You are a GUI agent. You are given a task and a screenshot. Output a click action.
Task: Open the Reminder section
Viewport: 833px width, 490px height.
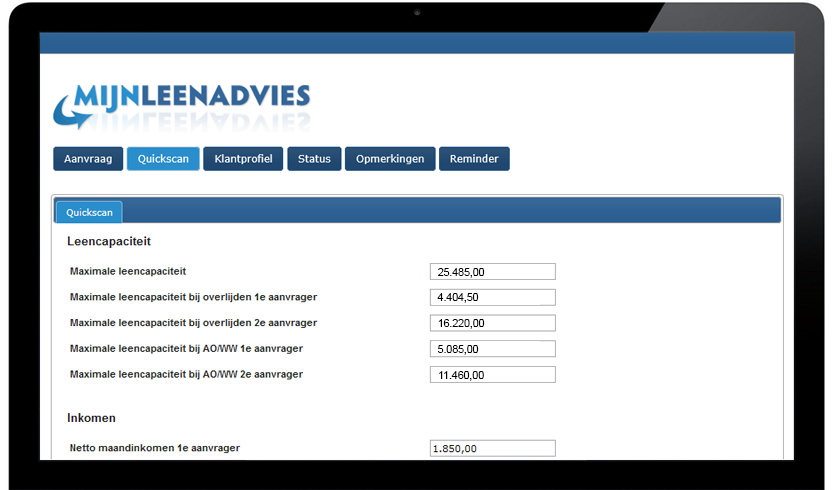point(474,159)
